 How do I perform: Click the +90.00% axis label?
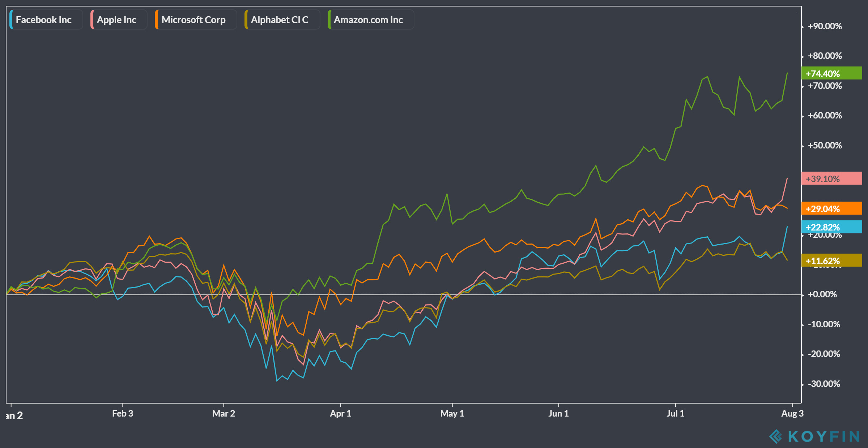tap(825, 26)
